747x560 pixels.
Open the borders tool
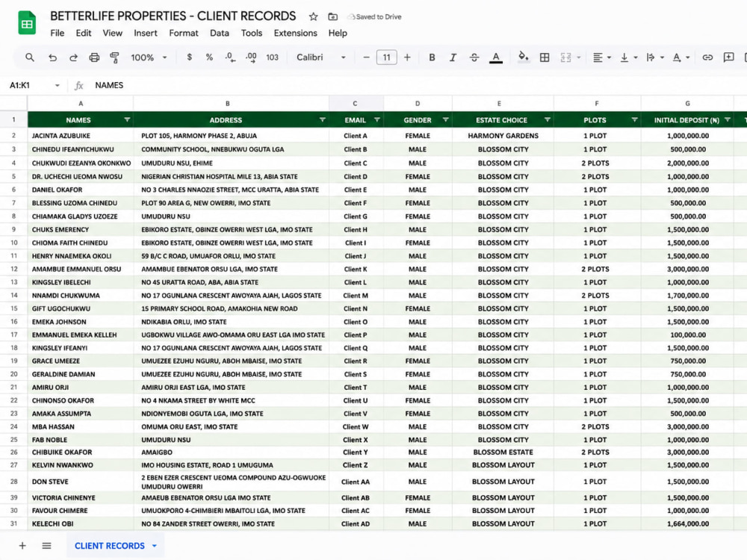(x=545, y=57)
